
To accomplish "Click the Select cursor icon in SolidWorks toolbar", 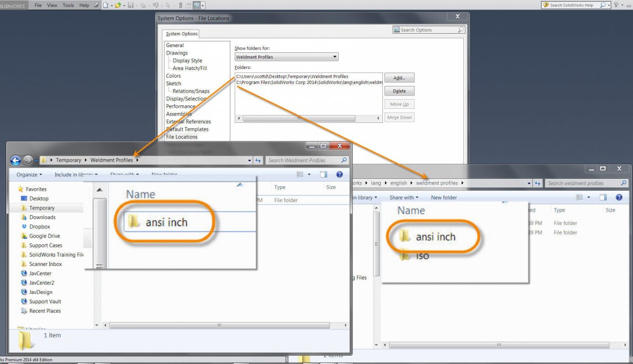I will click(168, 5).
